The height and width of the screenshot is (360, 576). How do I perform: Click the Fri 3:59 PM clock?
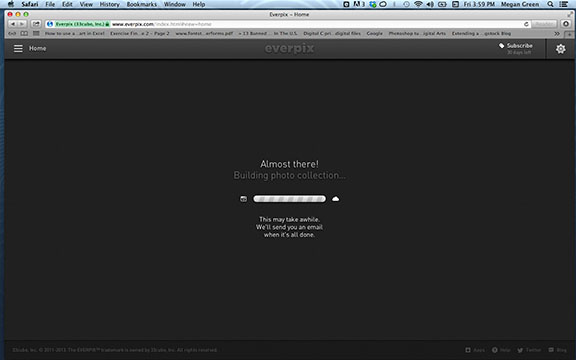[x=479, y=4]
